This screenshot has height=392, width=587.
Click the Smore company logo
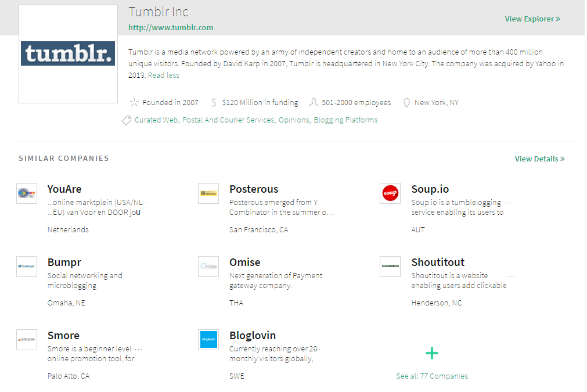click(x=27, y=340)
